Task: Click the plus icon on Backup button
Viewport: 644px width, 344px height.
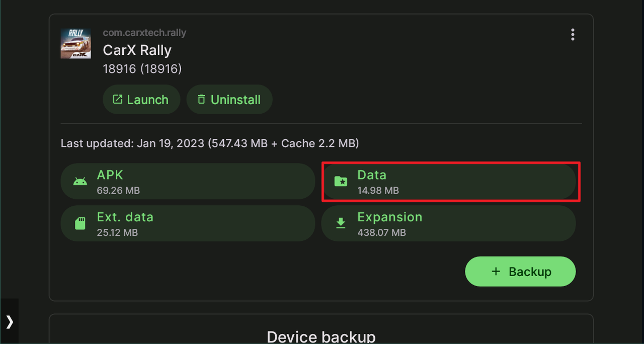Action: pos(496,272)
